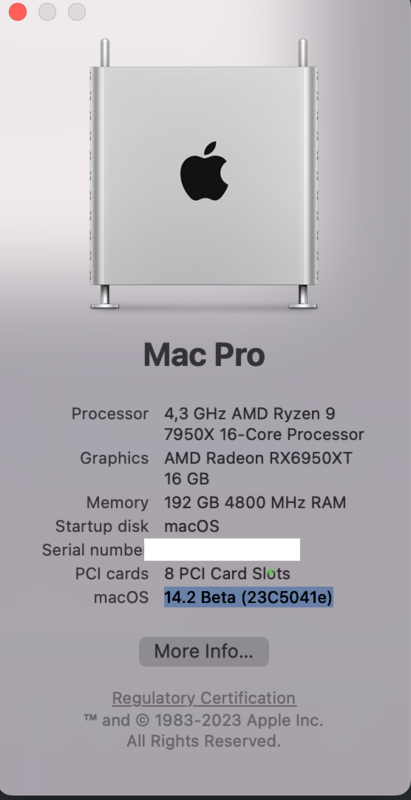Screen dimensions: 411x800
Task: Open the More Info... button
Action: (204, 652)
